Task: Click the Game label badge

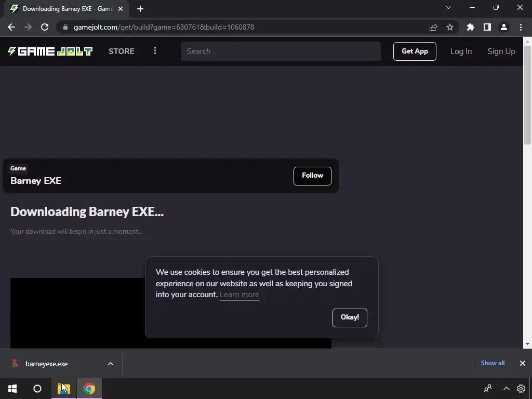Action: 18,168
